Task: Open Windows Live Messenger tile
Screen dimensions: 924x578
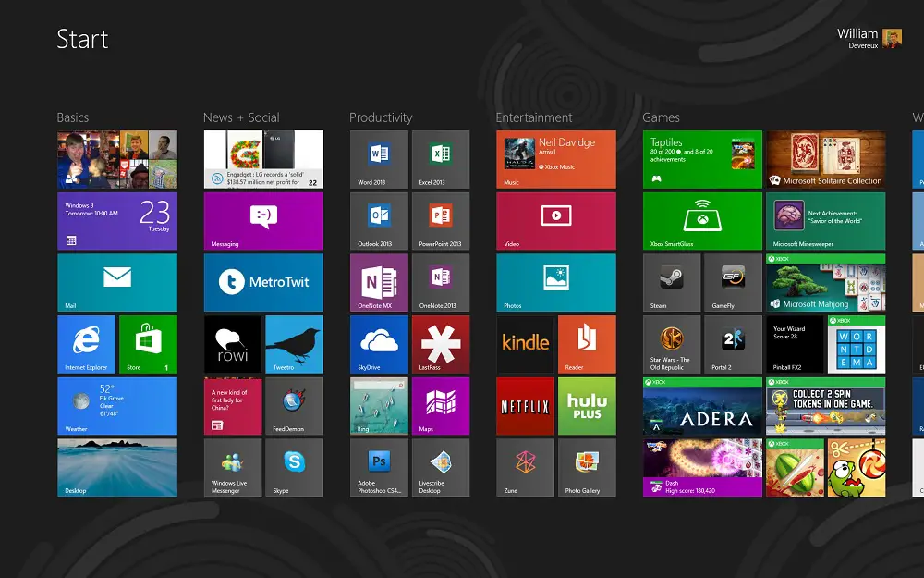Action: click(x=233, y=467)
